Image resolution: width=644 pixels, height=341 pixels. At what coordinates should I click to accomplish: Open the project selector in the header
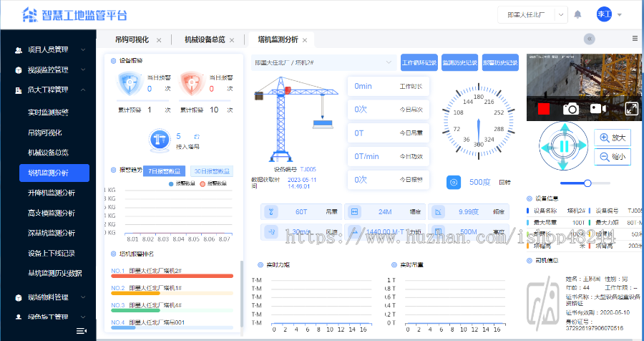(532, 15)
